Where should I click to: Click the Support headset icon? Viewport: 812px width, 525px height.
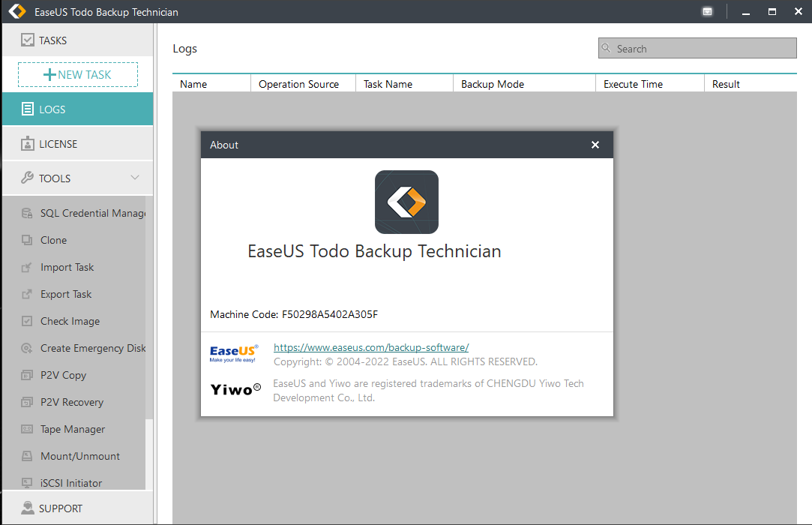[28, 508]
